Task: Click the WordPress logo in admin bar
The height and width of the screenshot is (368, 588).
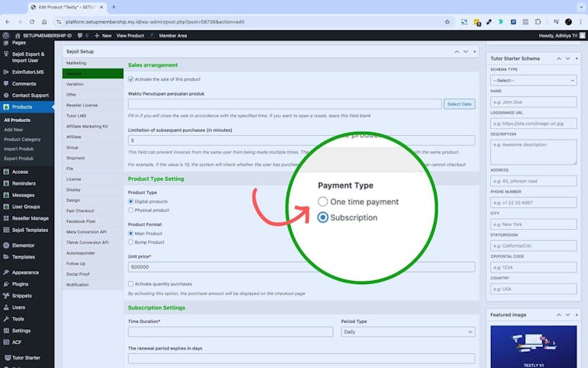Action: click(5, 36)
